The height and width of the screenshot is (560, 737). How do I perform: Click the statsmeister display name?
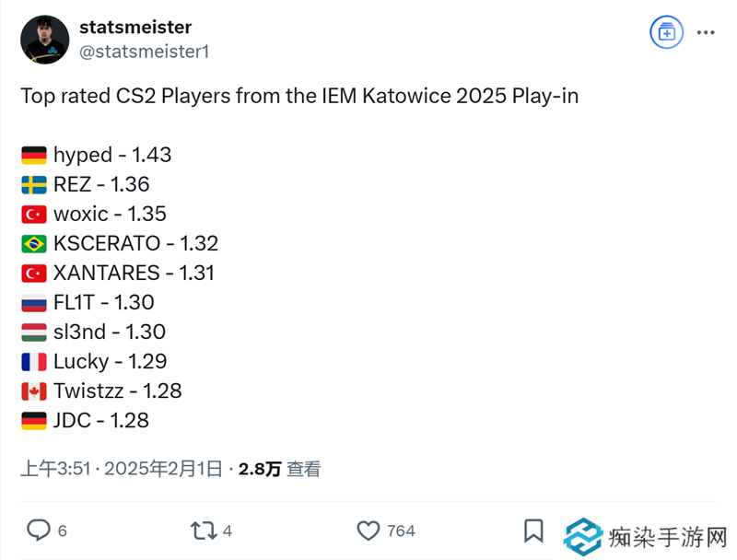135,28
